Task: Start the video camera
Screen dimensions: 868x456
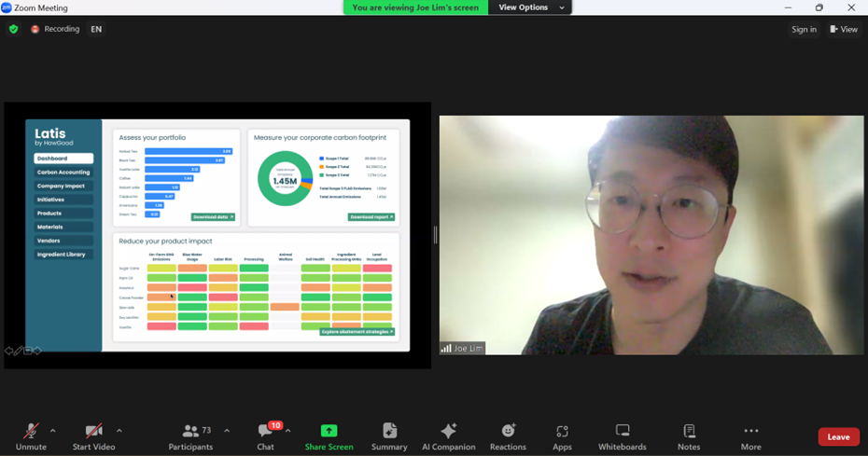Action: [93, 435]
